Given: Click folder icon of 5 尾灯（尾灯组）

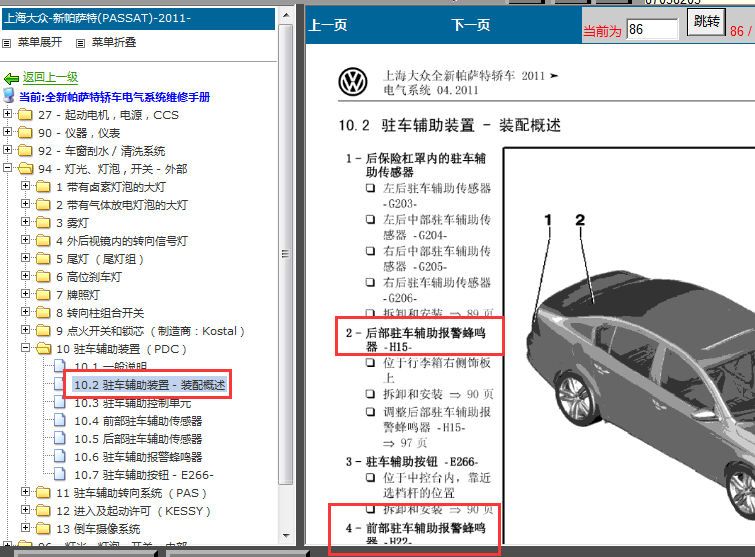Looking at the screenshot, I should (x=43, y=259).
